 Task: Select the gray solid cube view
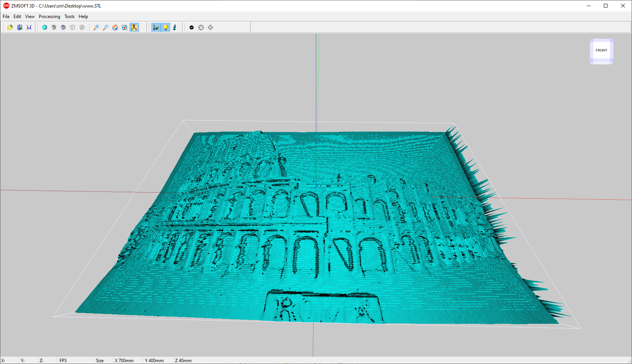pyautogui.click(x=54, y=27)
